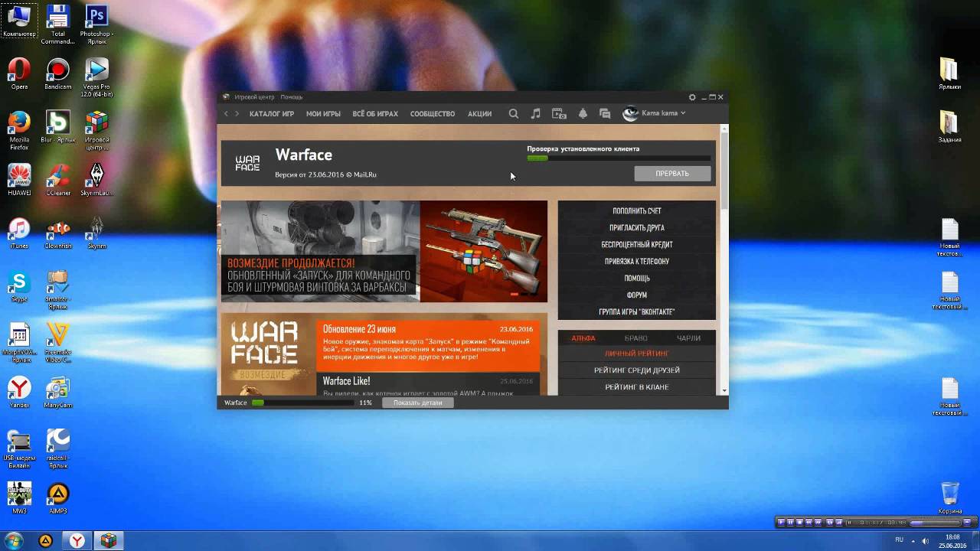980x551 pixels.
Task: Open the music note icon in toolbar
Action: click(x=536, y=113)
